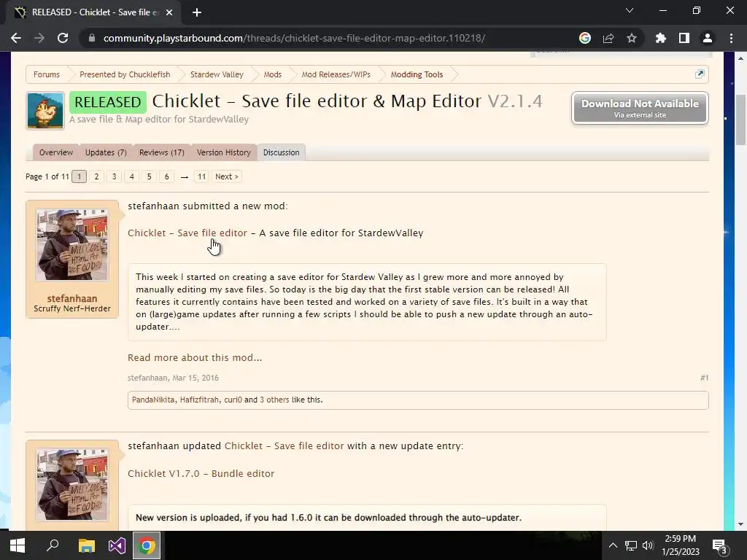Open Presented by Chucklefish breadcrumb

point(125,74)
